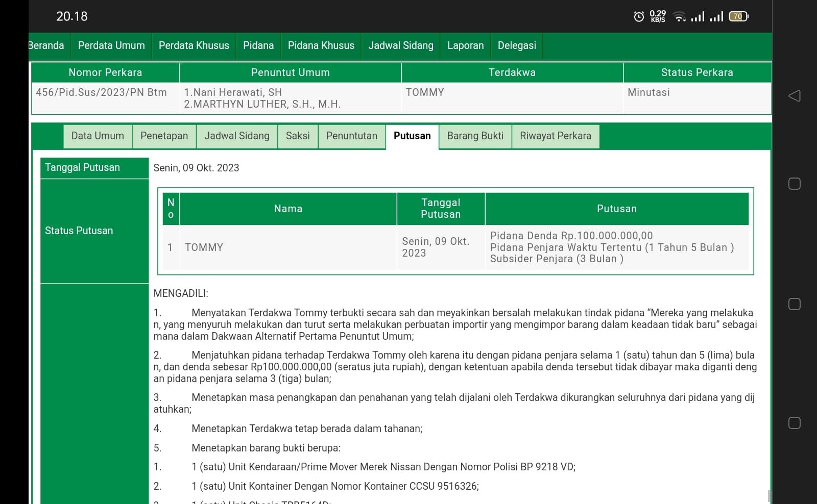817x504 pixels.
Task: Tap the clock time 20.18
Action: click(72, 16)
